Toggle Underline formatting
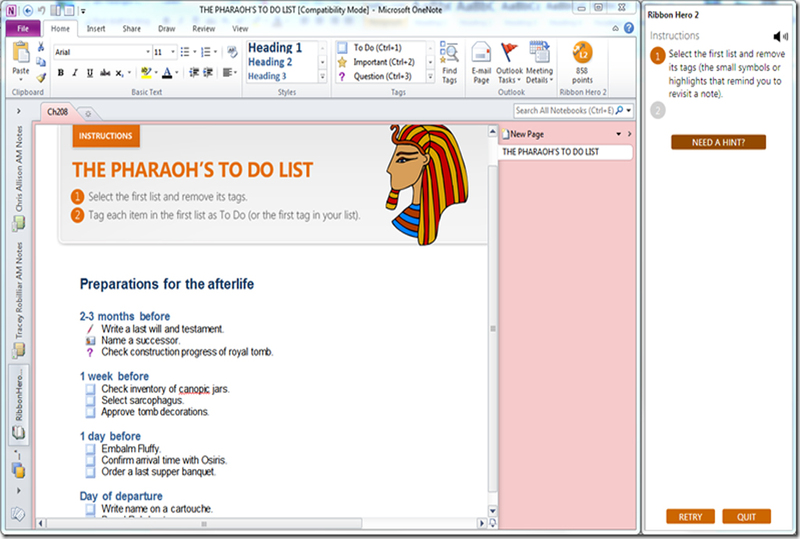The height and width of the screenshot is (539, 800). point(90,73)
